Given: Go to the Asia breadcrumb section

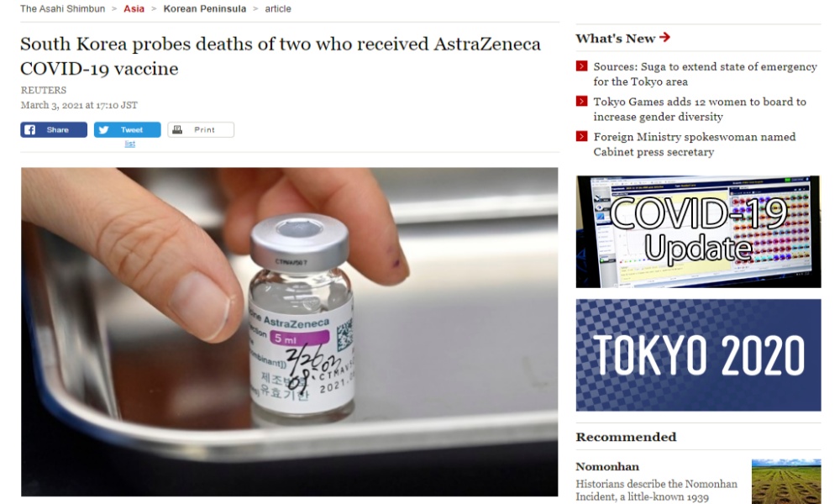Looking at the screenshot, I should 134,8.
